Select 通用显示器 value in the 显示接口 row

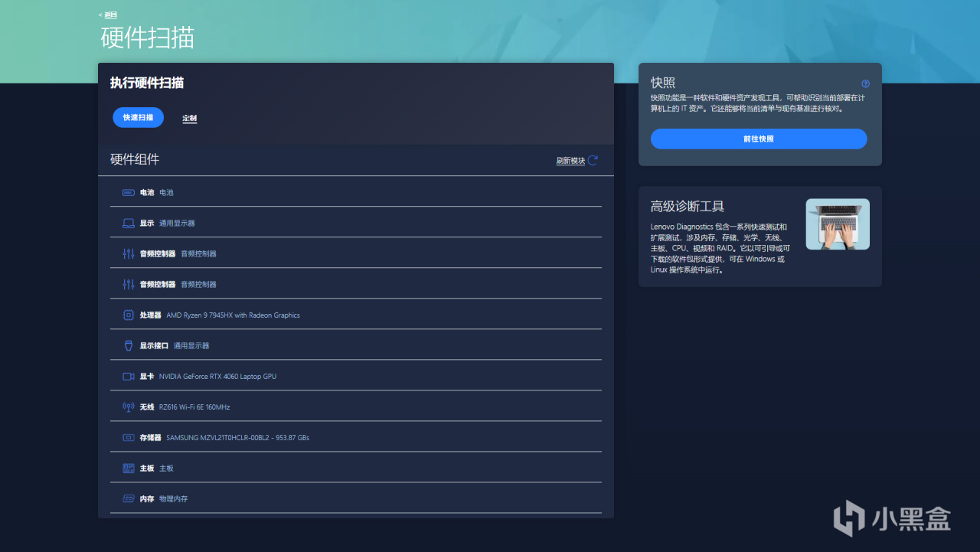[191, 345]
